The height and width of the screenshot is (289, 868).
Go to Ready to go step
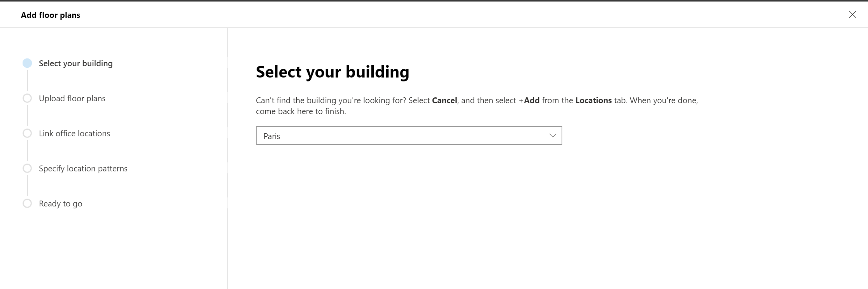[x=60, y=204]
